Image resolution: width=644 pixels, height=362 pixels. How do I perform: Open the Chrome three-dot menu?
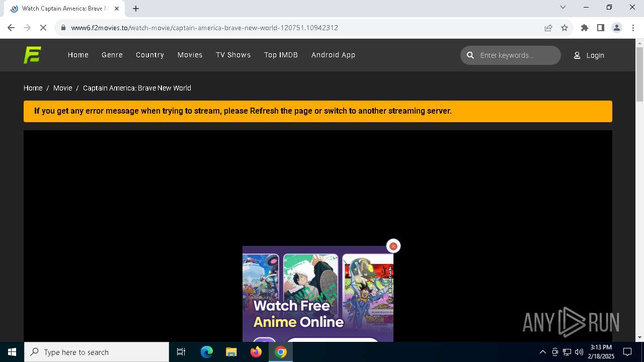coord(633,28)
